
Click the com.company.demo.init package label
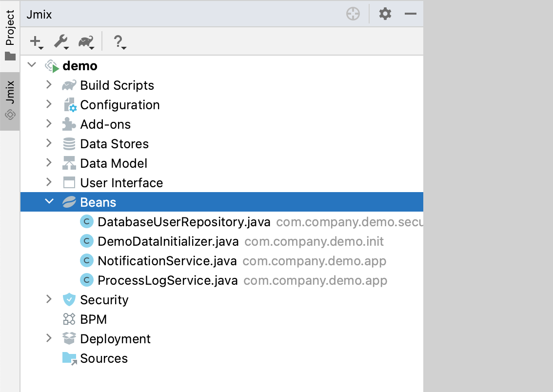pyautogui.click(x=314, y=241)
